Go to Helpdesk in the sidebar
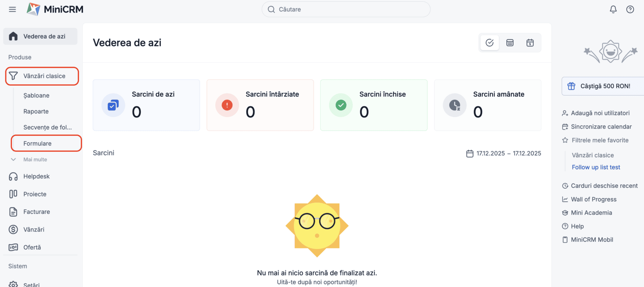Screen dimensions: 644x287 (36, 176)
